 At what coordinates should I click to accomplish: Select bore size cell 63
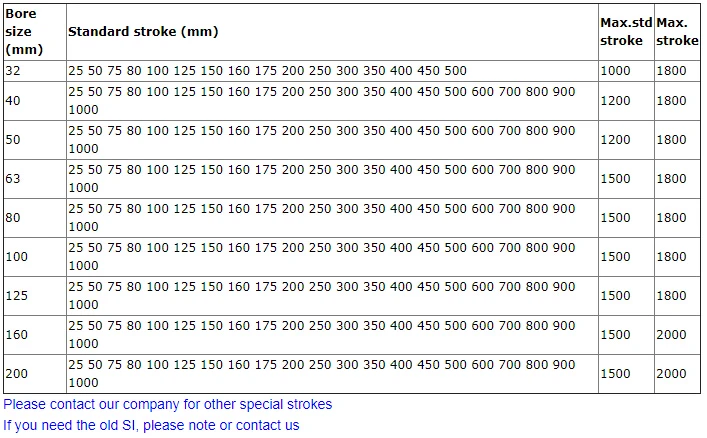pos(35,179)
